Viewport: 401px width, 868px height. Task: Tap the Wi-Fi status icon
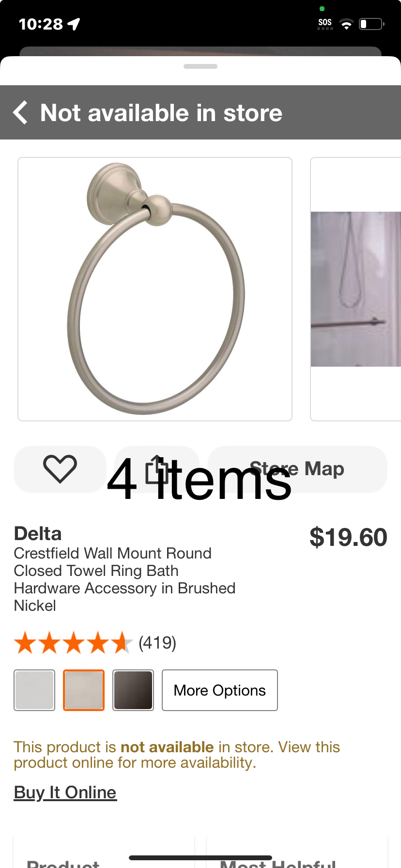(x=346, y=24)
